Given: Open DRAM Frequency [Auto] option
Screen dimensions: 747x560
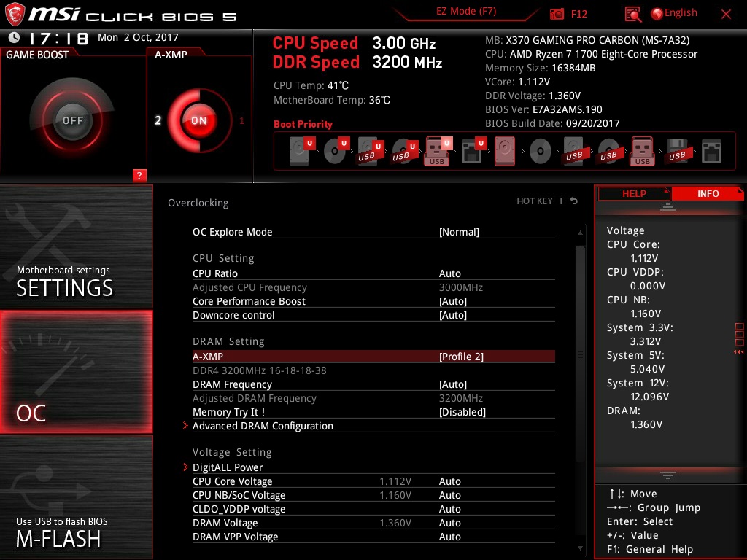Looking at the screenshot, I should pyautogui.click(x=373, y=384).
